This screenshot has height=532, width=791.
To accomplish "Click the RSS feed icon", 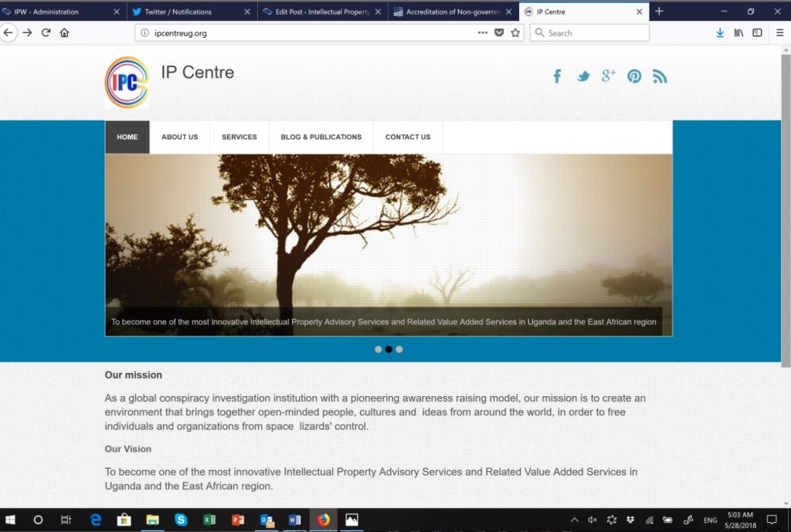I will coord(660,76).
